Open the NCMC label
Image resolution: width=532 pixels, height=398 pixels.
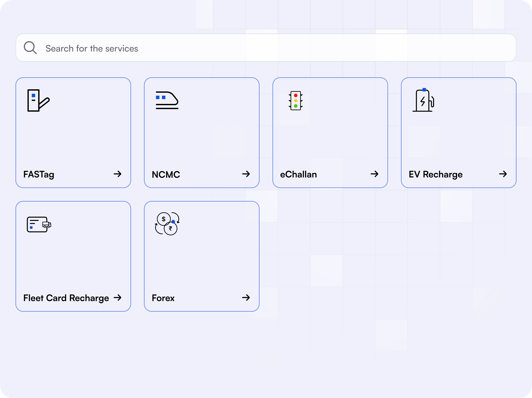point(166,175)
